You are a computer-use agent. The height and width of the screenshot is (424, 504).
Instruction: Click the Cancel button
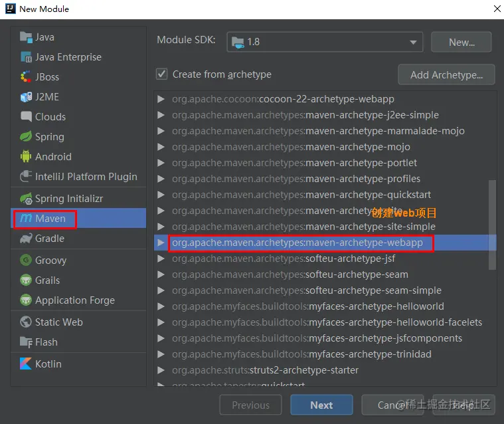tap(392, 405)
